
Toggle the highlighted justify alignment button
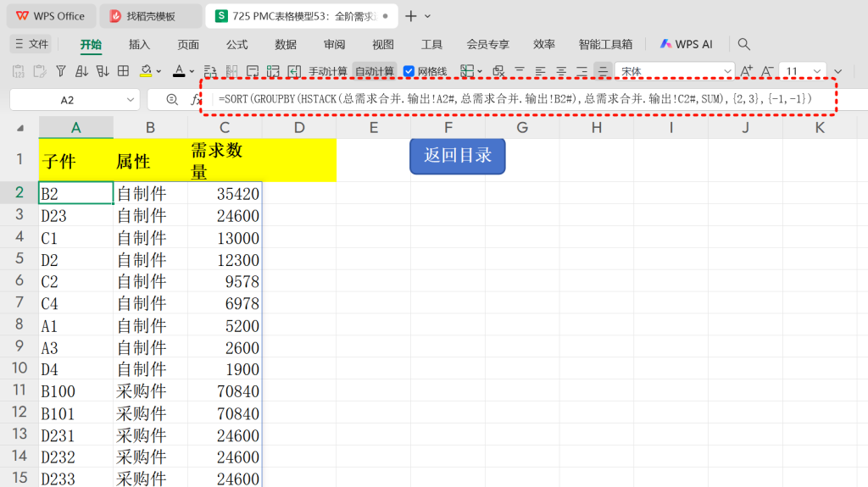603,71
